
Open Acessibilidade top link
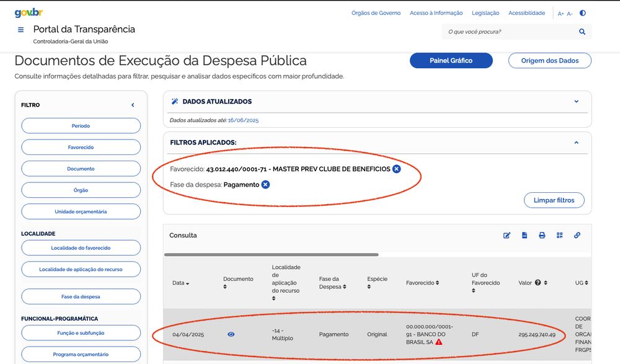(x=526, y=13)
